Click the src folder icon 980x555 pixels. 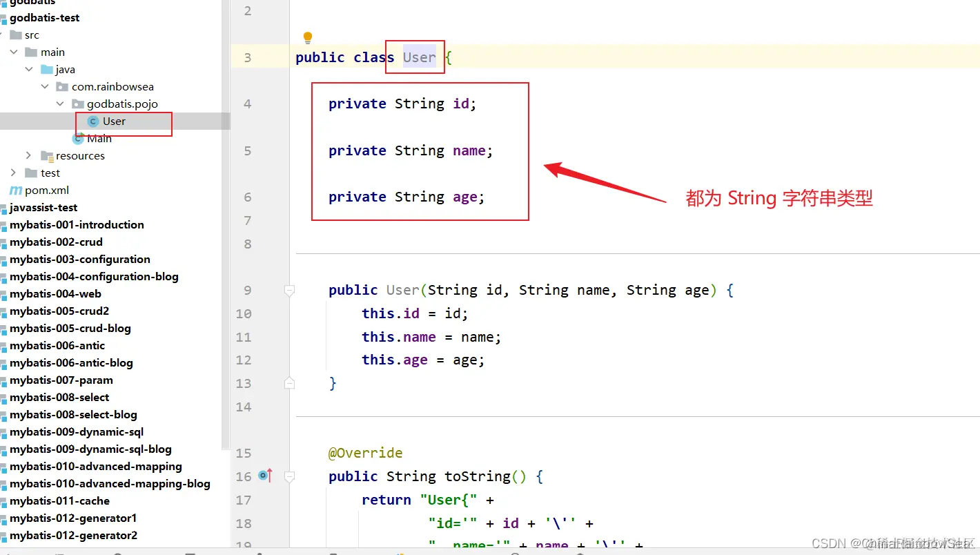point(15,35)
